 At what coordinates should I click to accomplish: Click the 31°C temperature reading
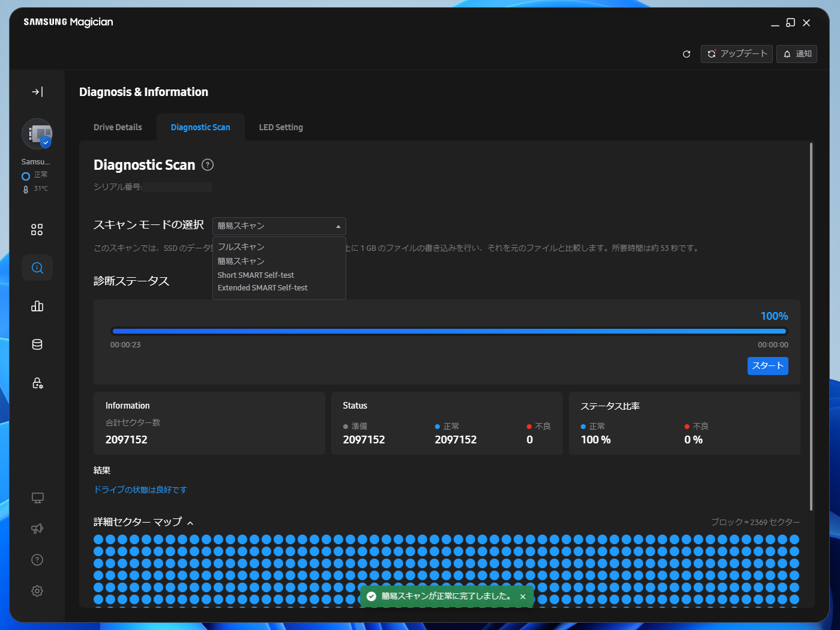tap(41, 188)
